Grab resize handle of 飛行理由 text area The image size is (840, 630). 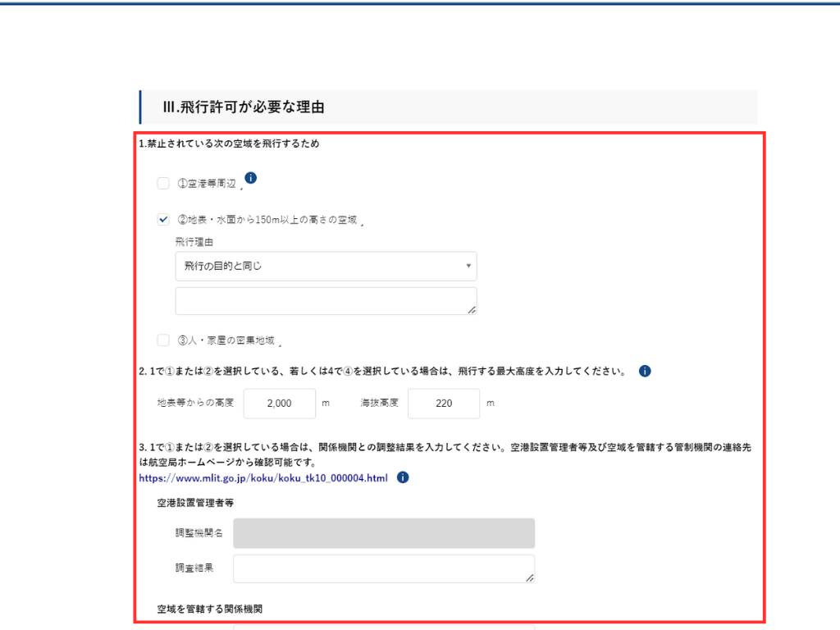472,309
